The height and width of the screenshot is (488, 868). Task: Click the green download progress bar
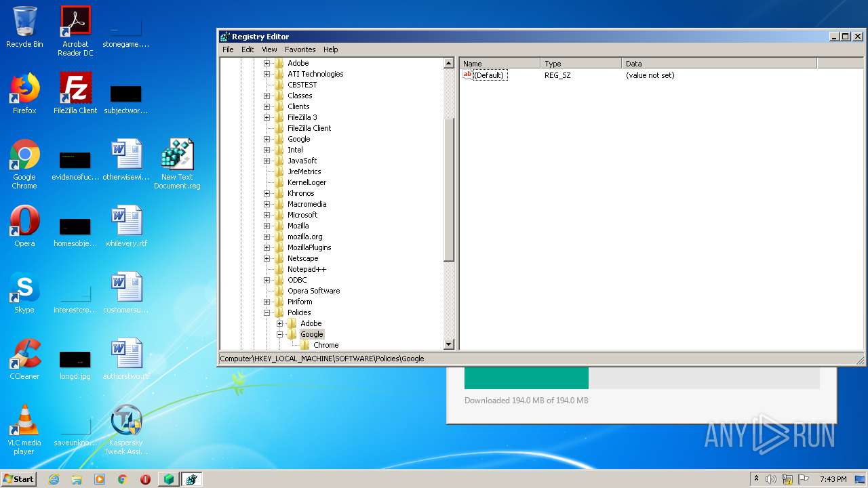click(x=526, y=378)
